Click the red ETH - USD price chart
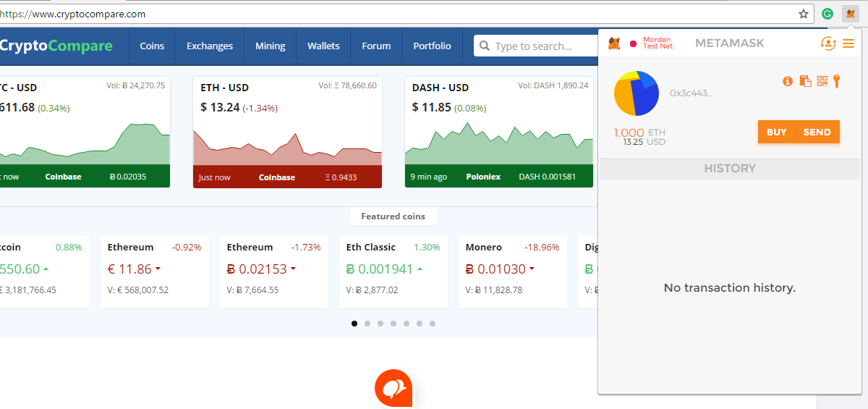This screenshot has width=868, height=409. point(287,146)
